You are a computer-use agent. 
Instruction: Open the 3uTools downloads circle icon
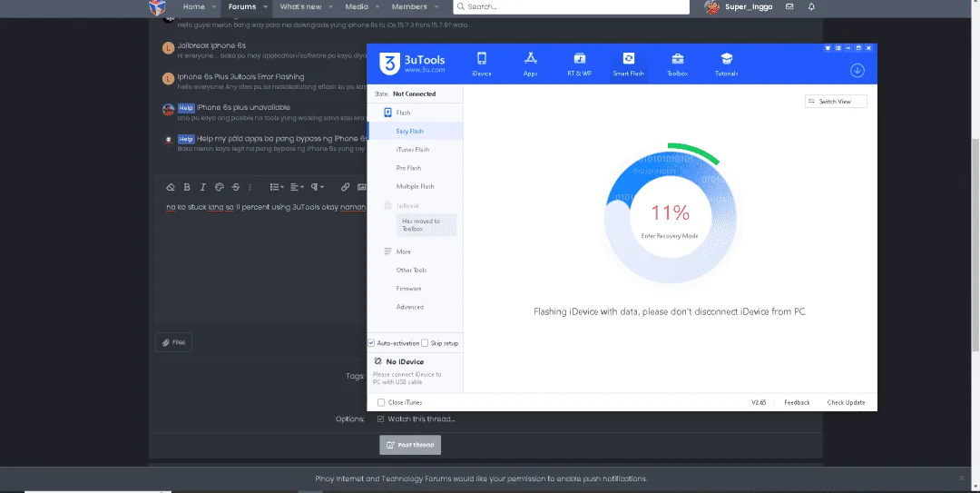pos(857,70)
